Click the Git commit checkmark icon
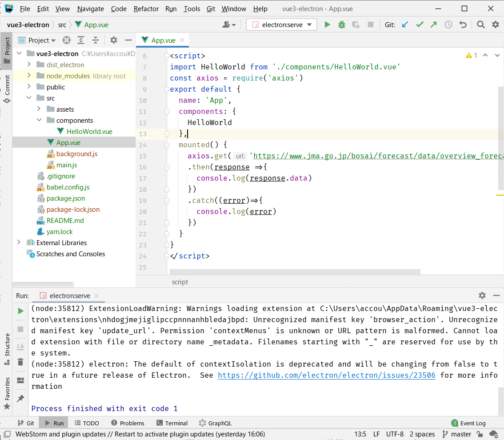Screen dimensions: 504x440 click(x=420, y=25)
